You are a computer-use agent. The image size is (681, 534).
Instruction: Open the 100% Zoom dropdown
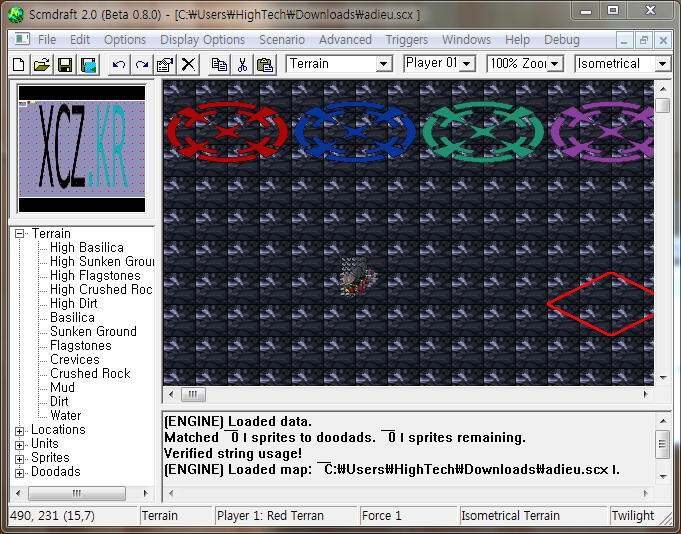point(555,64)
